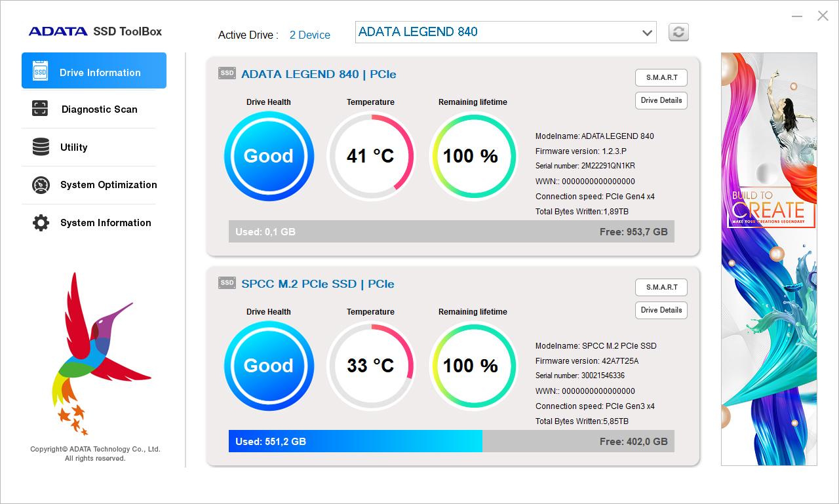Click the Good health dial for ADATA LEGEND
The width and height of the screenshot is (839, 504).
(x=269, y=156)
